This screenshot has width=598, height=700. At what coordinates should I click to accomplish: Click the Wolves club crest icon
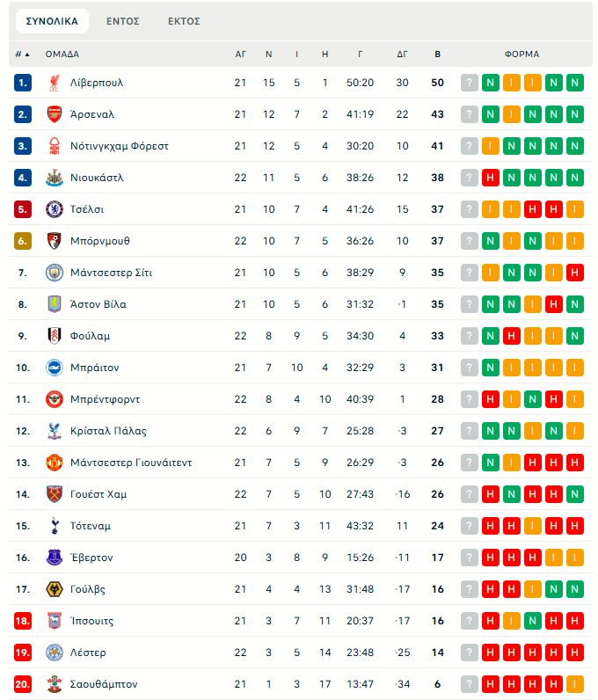click(55, 589)
